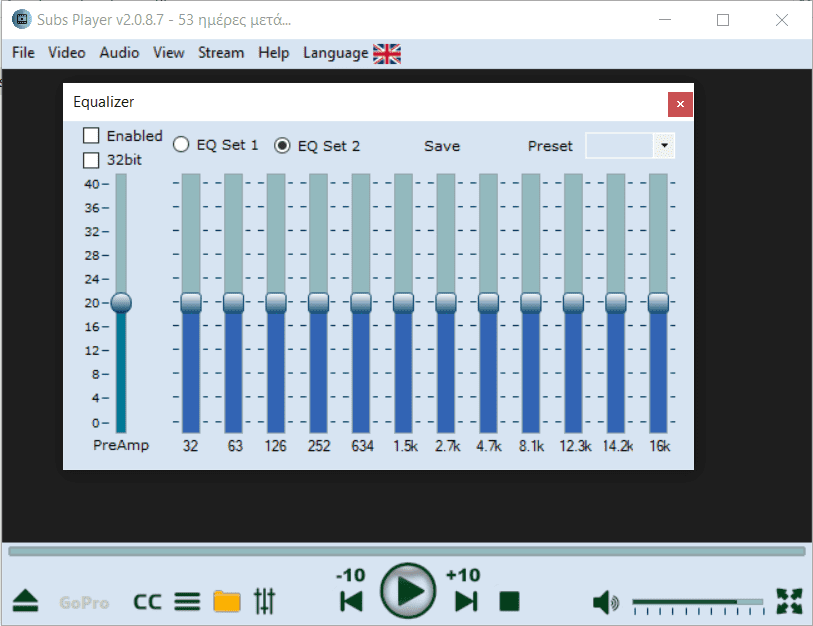Start playback with the Play button
Screen dimensions: 813x626
pyautogui.click(x=408, y=591)
